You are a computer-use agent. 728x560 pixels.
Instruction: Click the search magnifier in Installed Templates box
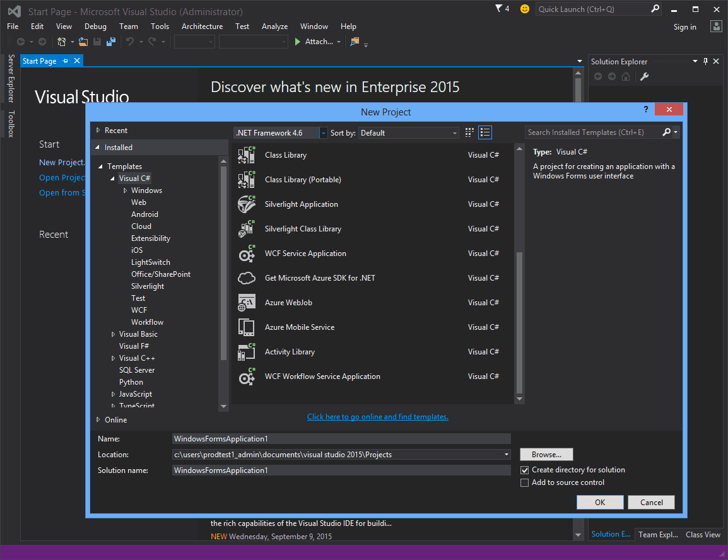point(666,132)
